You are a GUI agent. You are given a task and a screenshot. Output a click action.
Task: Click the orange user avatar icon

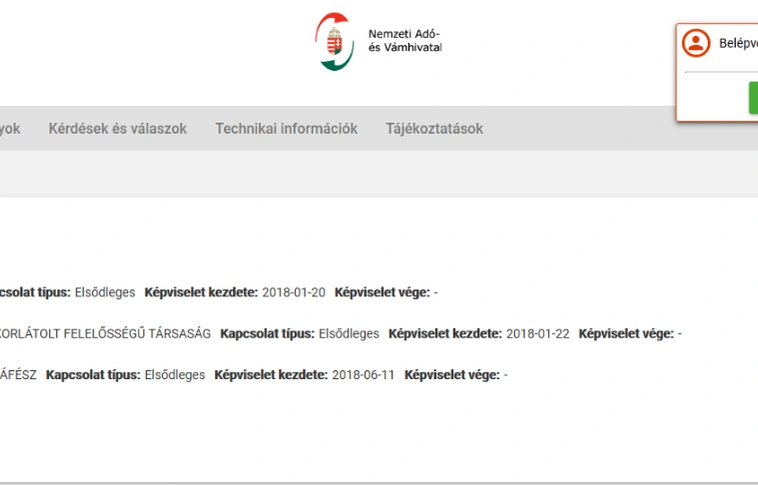point(695,43)
